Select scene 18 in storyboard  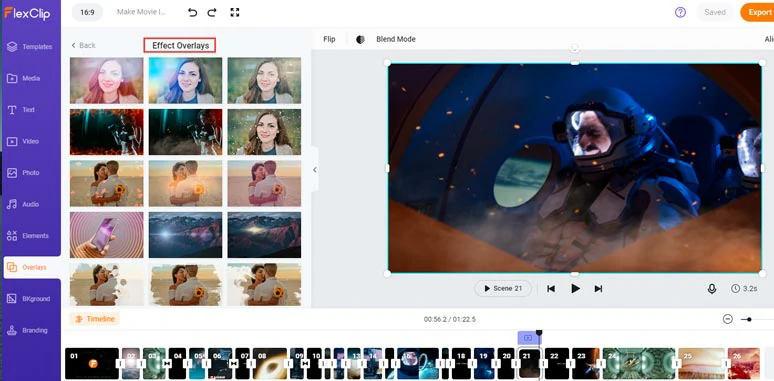tap(461, 364)
